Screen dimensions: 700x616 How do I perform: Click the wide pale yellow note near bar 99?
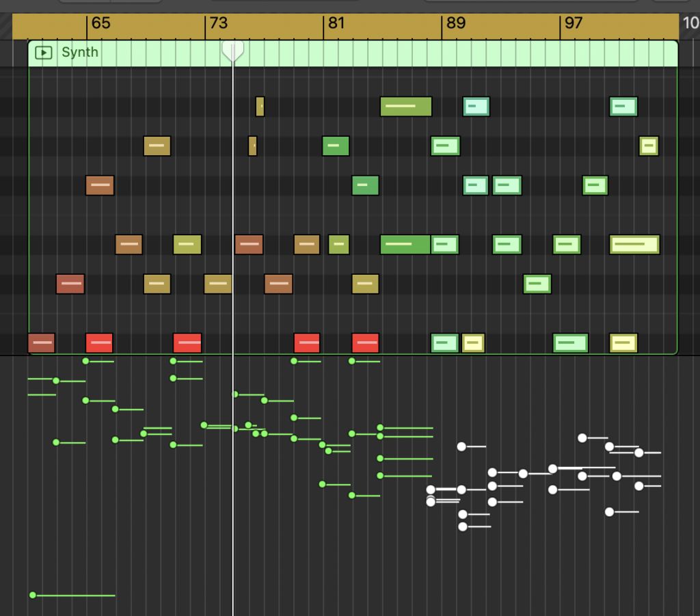pyautogui.click(x=633, y=244)
